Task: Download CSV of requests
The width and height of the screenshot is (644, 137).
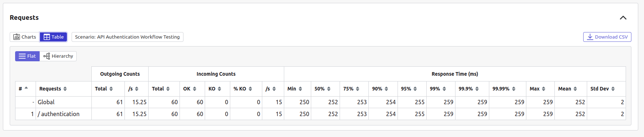Action: [607, 37]
